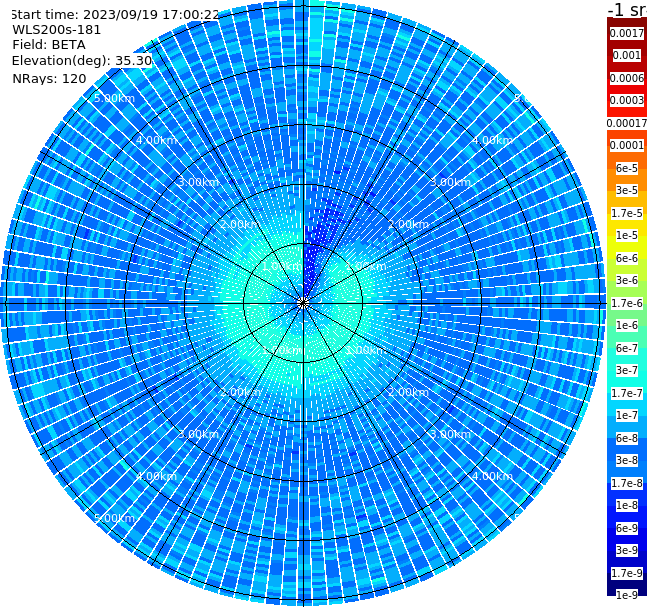Select the 1.7e-7 colorbar value

pyautogui.click(x=627, y=393)
